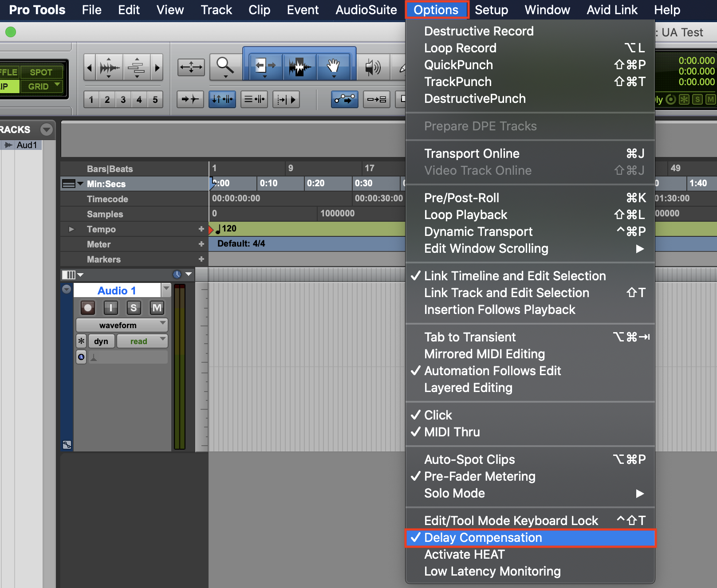This screenshot has height=588, width=717.
Task: Add a meter change with plus button
Action: pyautogui.click(x=201, y=244)
